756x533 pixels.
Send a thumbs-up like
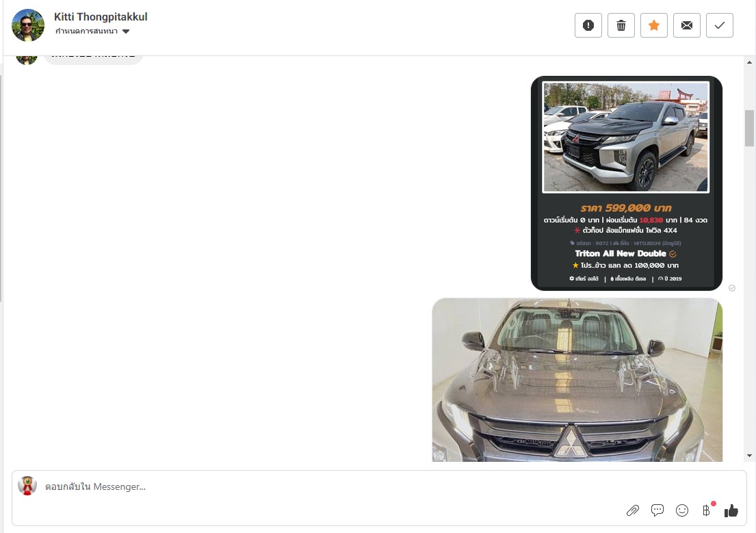731,510
